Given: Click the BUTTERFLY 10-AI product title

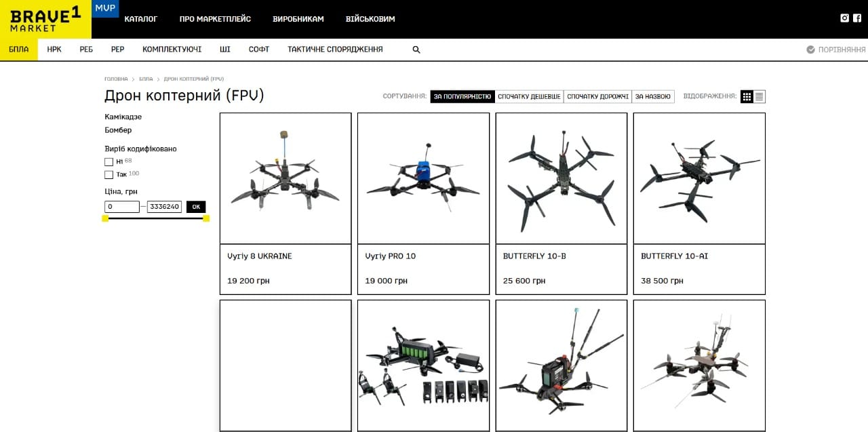Looking at the screenshot, I should click(675, 256).
